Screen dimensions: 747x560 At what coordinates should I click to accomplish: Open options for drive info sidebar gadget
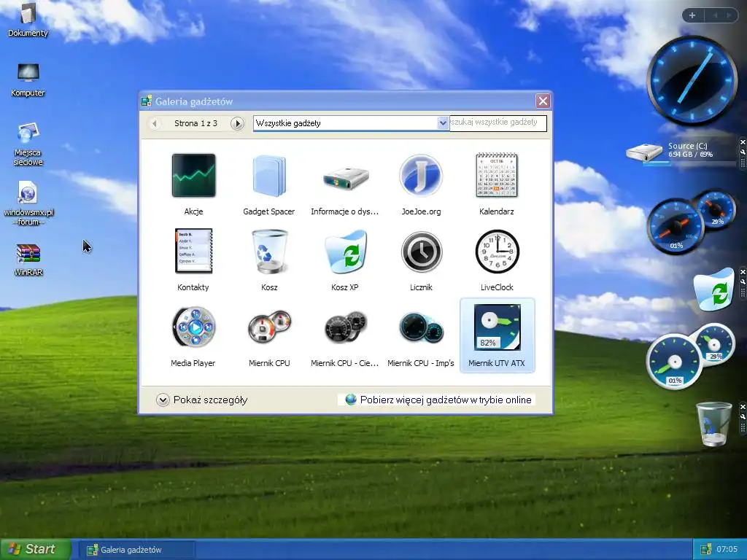(x=742, y=152)
